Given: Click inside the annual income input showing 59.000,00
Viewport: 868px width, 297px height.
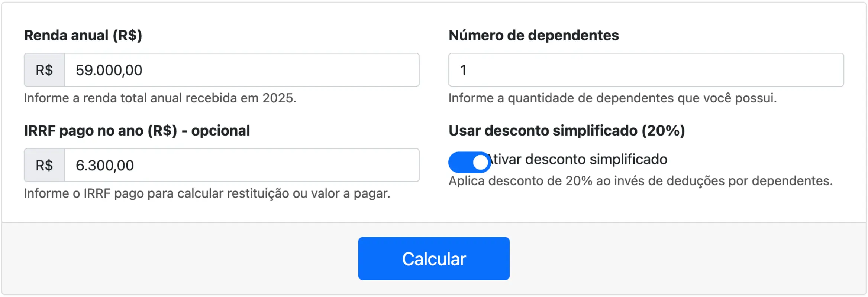Looking at the screenshot, I should (242, 70).
